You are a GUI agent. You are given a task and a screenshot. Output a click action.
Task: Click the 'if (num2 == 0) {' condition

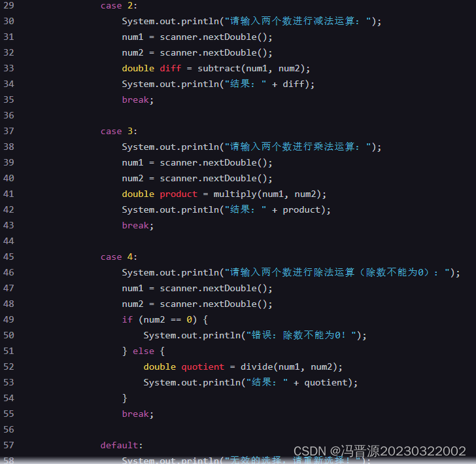[x=165, y=320]
